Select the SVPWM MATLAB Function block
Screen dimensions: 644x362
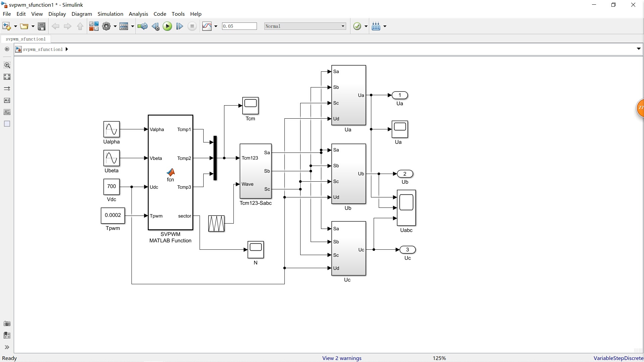pos(170,172)
